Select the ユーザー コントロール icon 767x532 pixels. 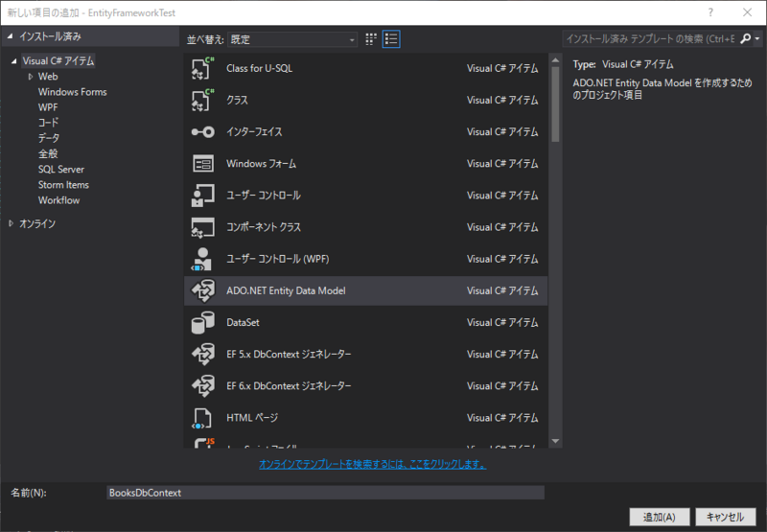202,196
